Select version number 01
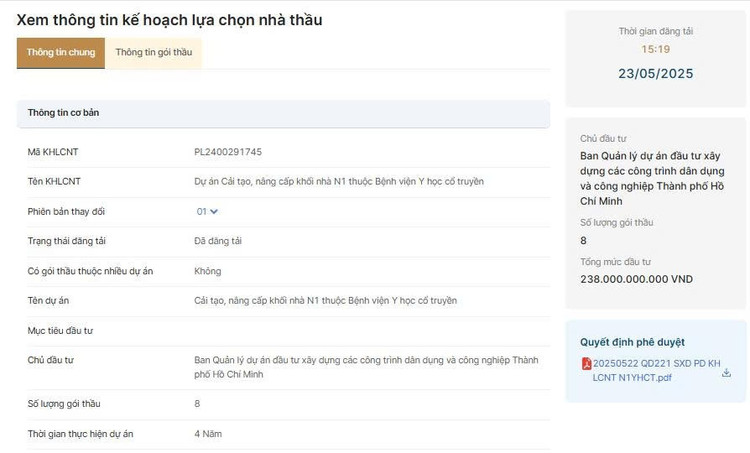 [201, 211]
